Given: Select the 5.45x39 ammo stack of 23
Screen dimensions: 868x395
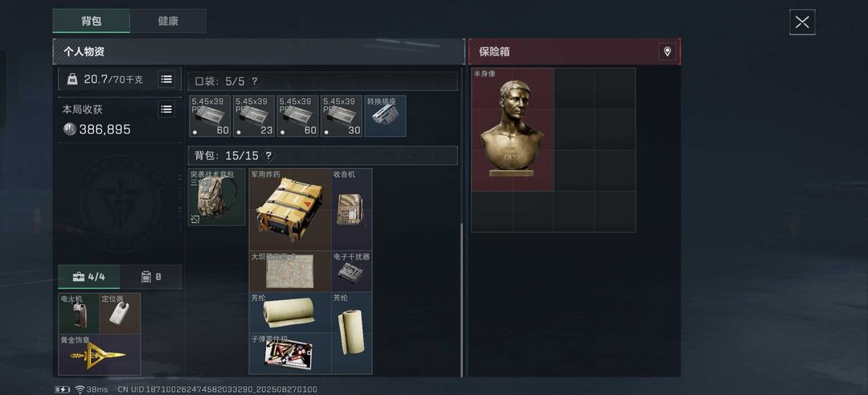Looking at the screenshot, I should pos(254,116).
